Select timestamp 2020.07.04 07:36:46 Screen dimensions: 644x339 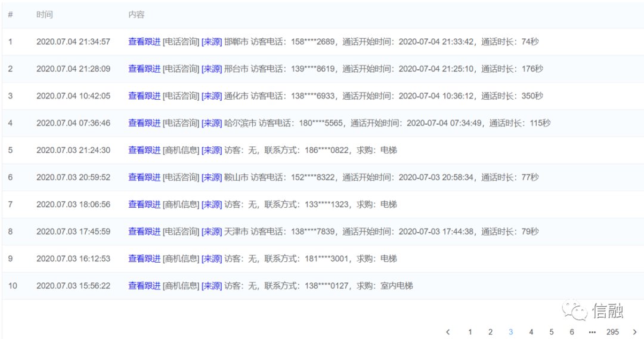coord(73,123)
